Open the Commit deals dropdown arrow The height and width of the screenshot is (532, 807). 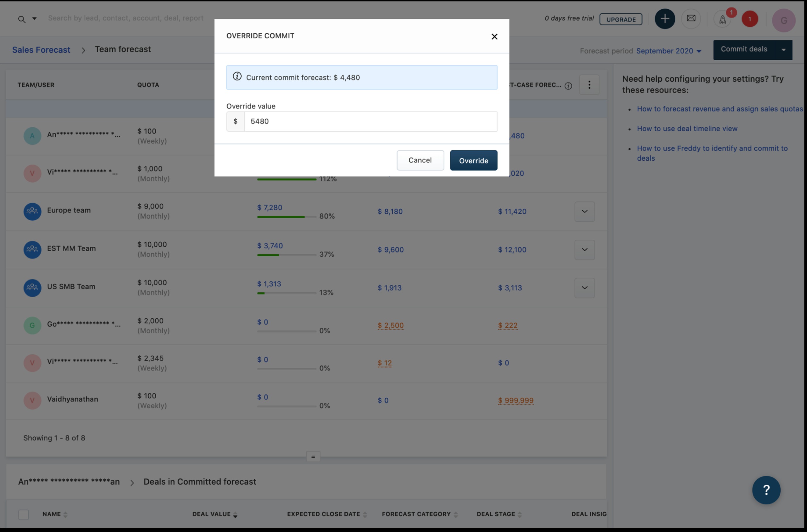[783, 50]
